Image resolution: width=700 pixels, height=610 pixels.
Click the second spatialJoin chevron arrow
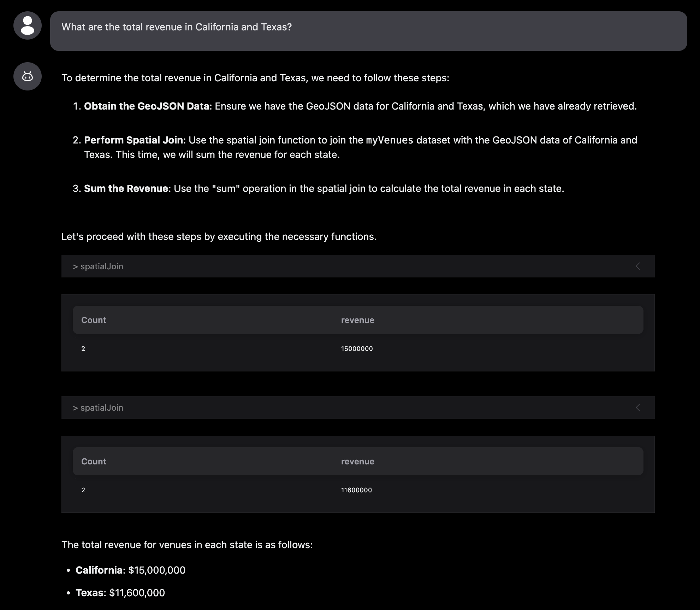(638, 408)
